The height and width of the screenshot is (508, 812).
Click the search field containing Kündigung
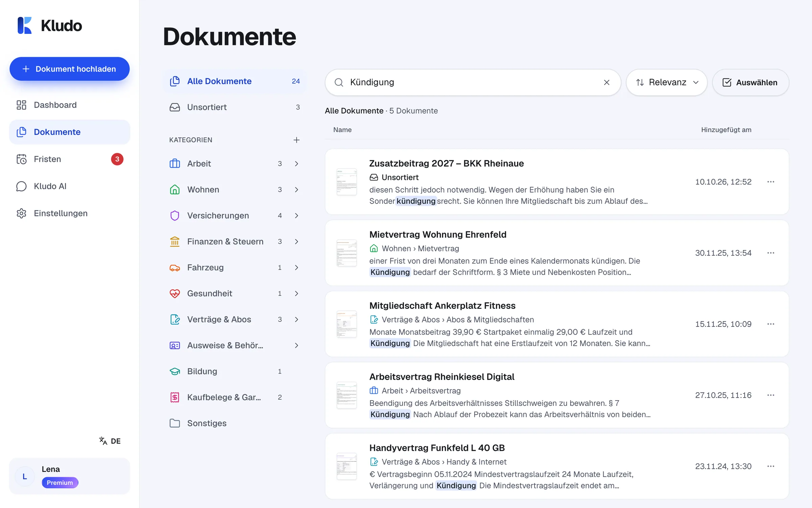[x=473, y=82]
